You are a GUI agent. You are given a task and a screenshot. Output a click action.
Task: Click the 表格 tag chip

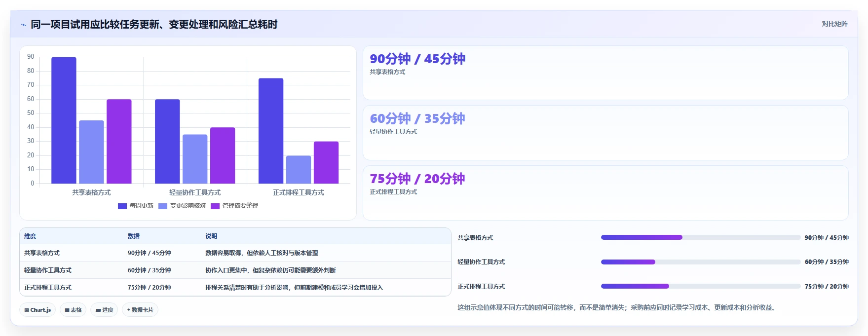[x=73, y=310]
